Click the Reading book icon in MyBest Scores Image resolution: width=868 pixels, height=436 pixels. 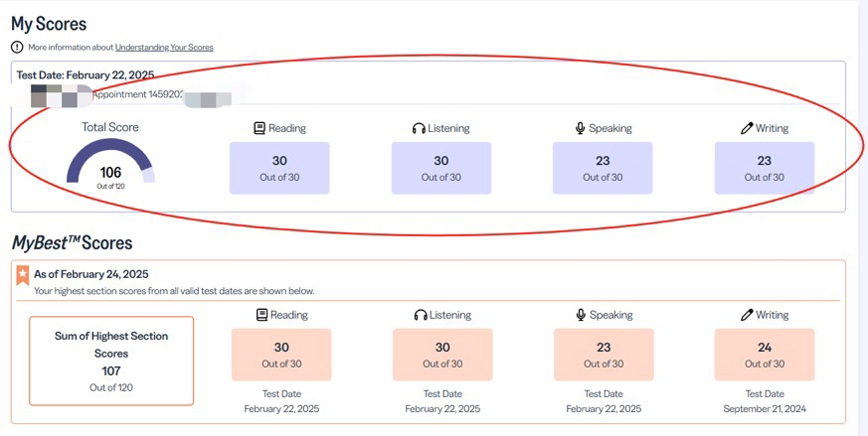tap(261, 315)
